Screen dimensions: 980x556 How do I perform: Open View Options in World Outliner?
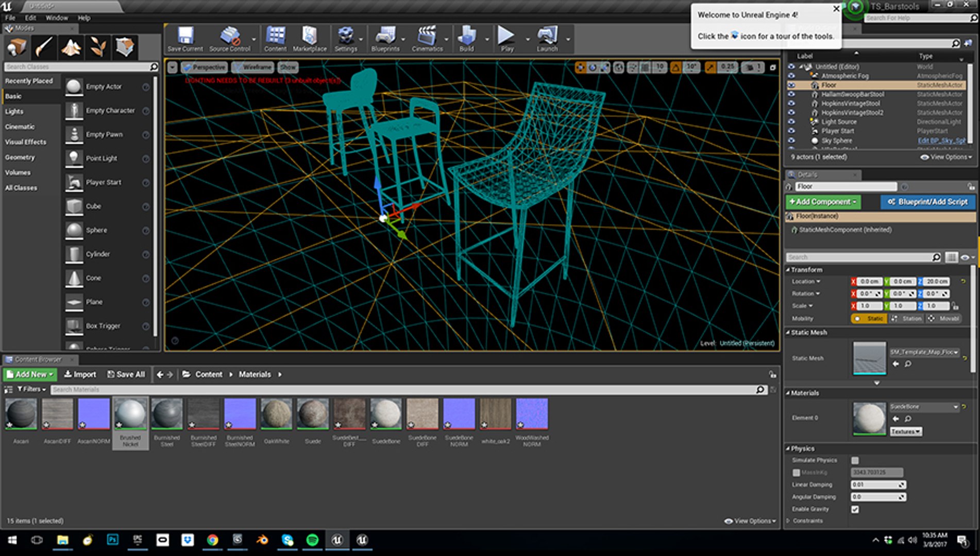(x=946, y=157)
